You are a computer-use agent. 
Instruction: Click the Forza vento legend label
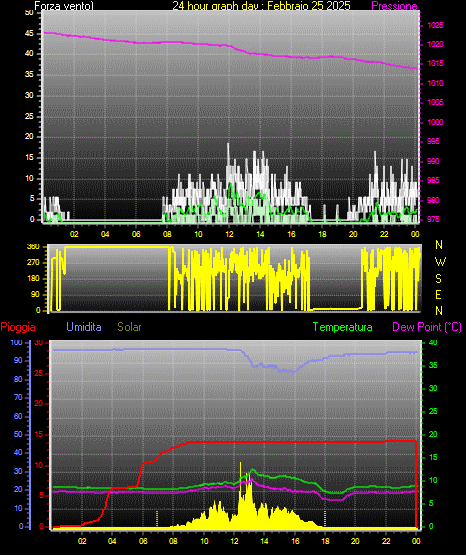[x=64, y=6]
